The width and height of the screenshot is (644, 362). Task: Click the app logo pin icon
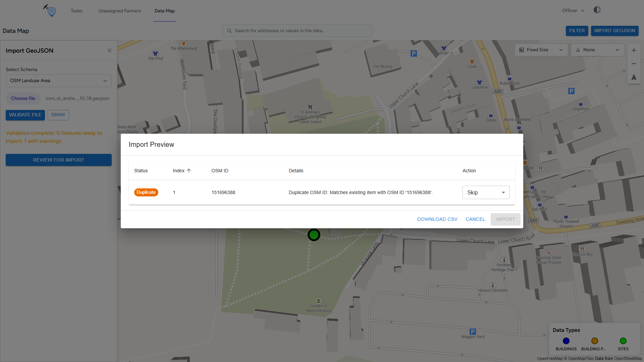(x=51, y=11)
